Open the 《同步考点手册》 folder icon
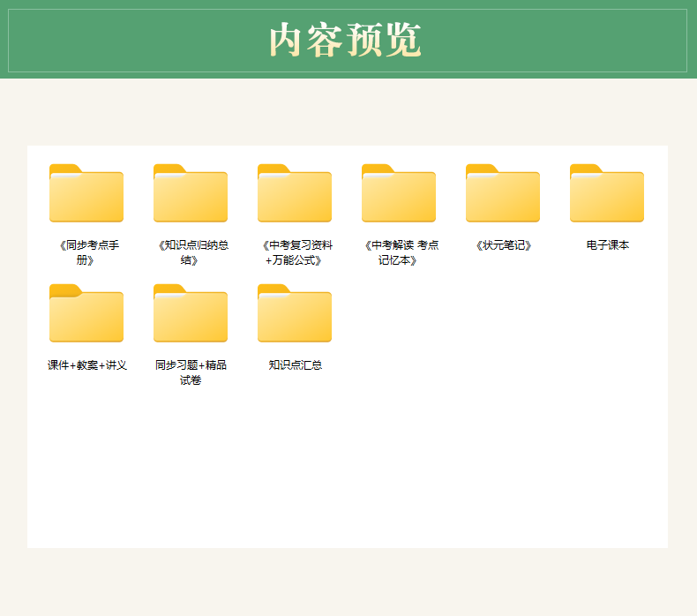 86,193
